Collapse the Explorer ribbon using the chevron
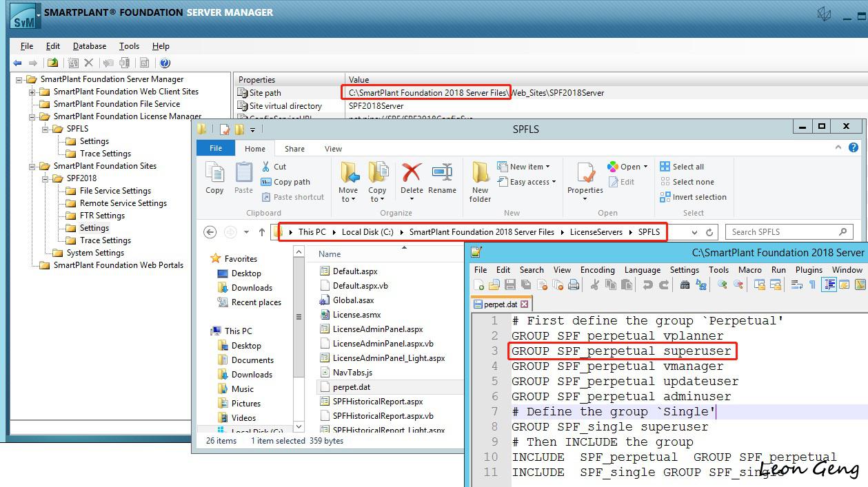Viewport: 868px width, 487px height. pyautogui.click(x=838, y=147)
